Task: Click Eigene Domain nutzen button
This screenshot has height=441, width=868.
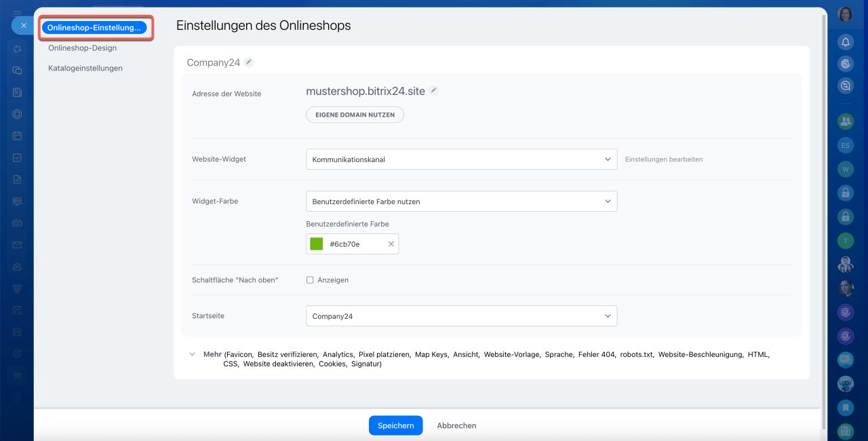Action: [355, 115]
